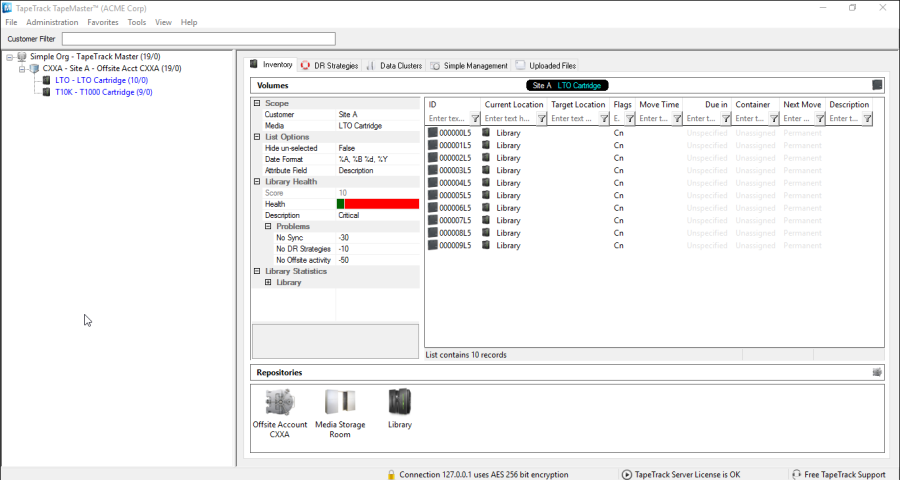Switch to the DR Strategies tab
Viewport: 900px width, 480px height.
(x=330, y=65)
